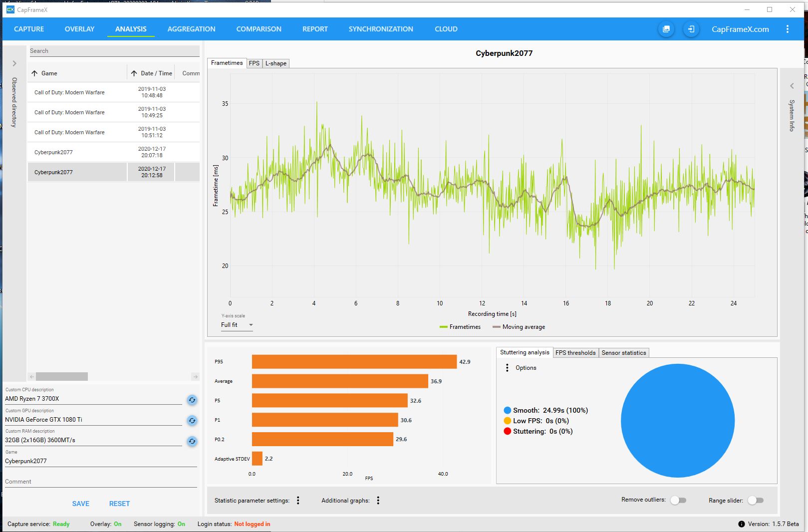Image resolution: width=808 pixels, height=532 pixels.
Task: Switch to the COMPARISON tab
Action: [259, 29]
